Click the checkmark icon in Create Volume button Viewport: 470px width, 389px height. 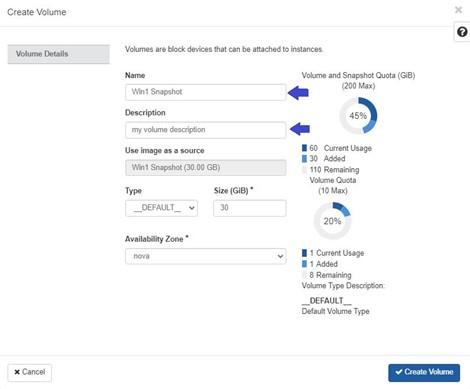pos(399,372)
